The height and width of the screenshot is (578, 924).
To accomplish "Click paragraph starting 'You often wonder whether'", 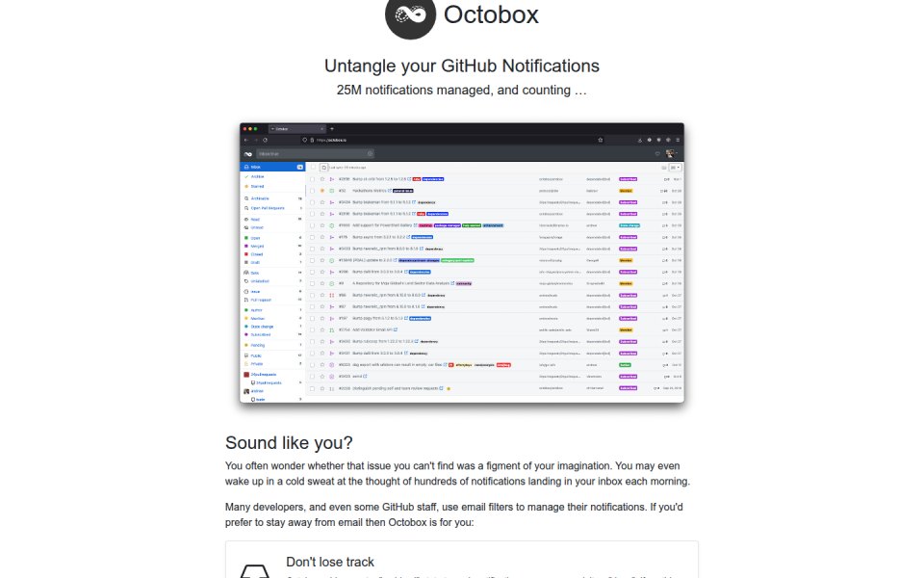I will click(x=457, y=474).
